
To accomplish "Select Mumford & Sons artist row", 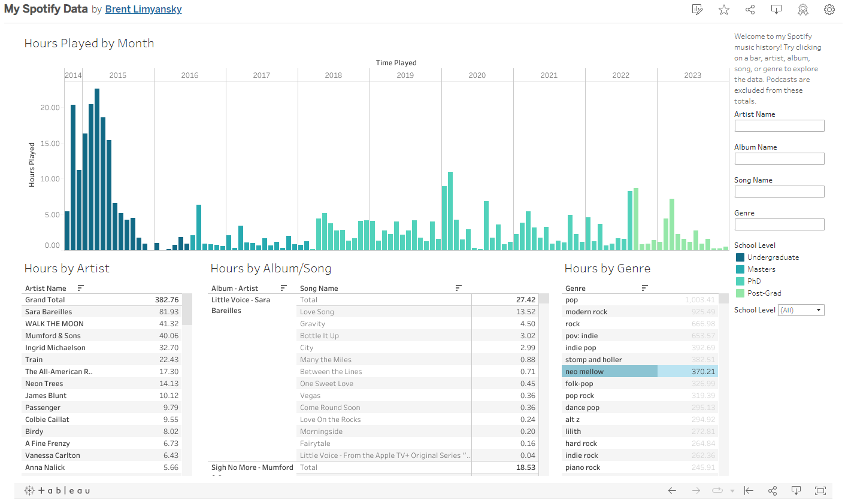I will click(x=102, y=336).
